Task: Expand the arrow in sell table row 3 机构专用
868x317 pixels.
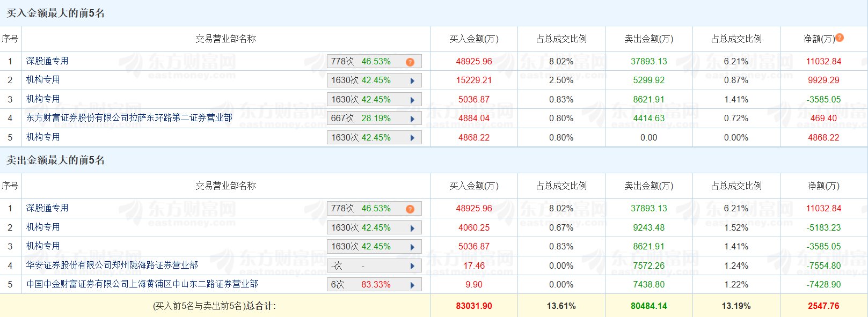Action: click(x=412, y=247)
